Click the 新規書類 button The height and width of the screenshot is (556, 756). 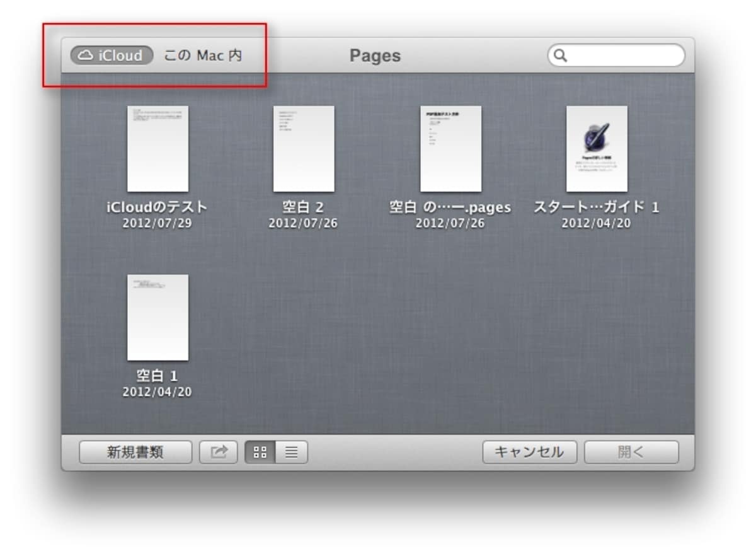[x=135, y=452]
